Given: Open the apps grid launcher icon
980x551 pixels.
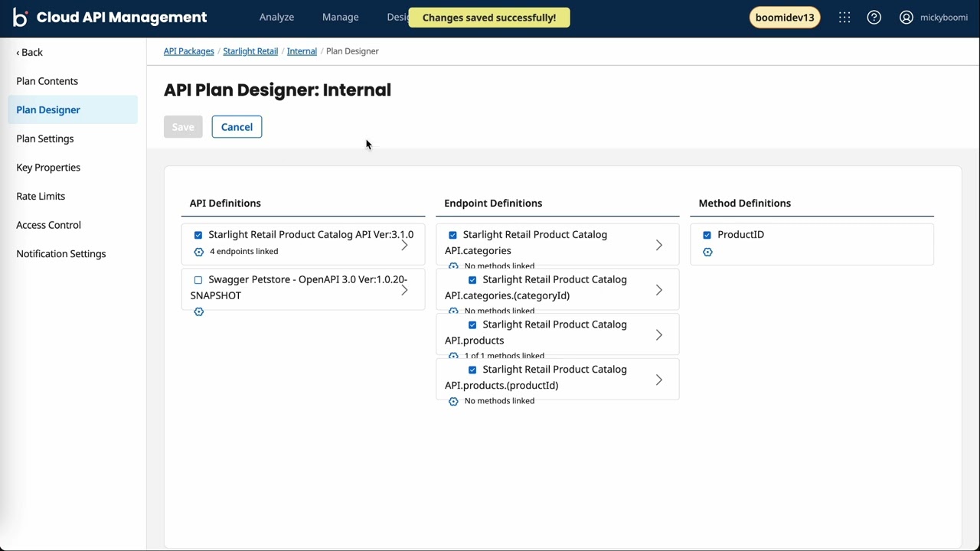Looking at the screenshot, I should 844,18.
